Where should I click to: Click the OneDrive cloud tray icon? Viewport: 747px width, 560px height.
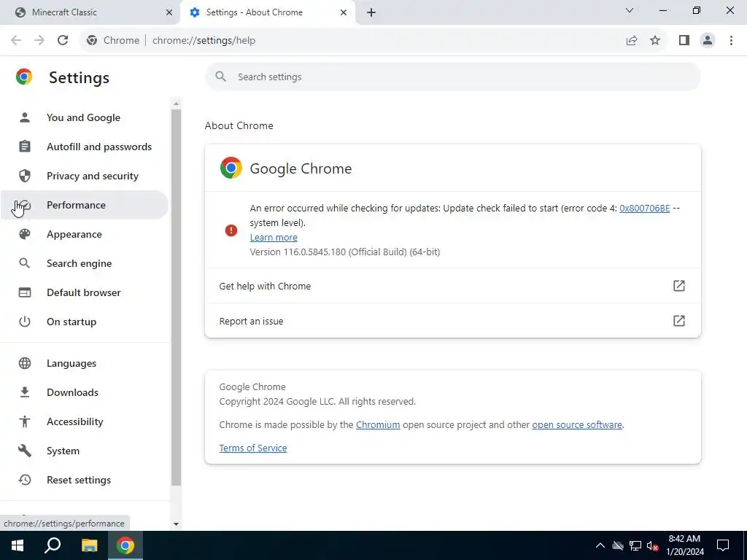click(618, 545)
